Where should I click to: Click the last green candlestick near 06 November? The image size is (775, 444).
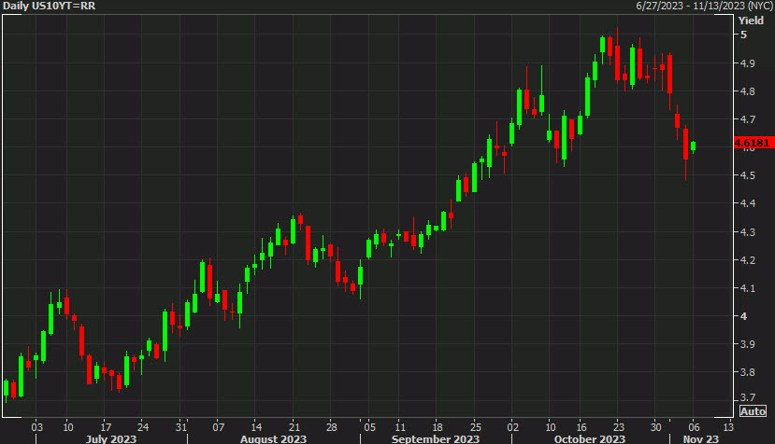693,146
